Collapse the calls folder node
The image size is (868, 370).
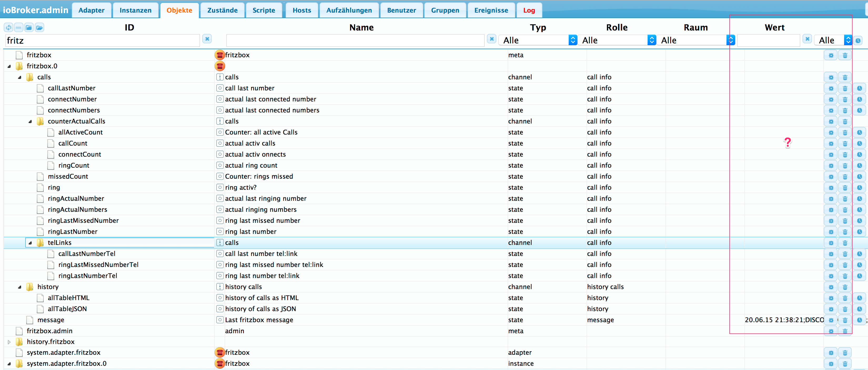19,78
